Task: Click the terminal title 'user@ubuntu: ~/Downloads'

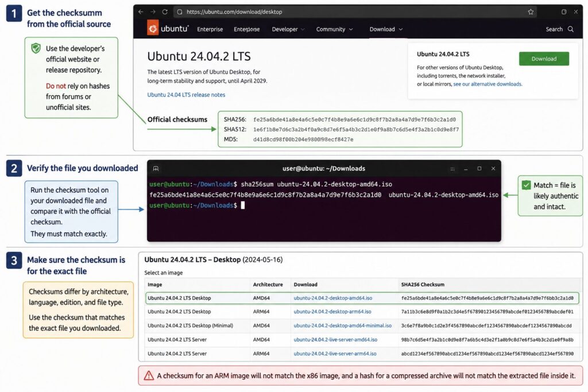Action: (x=324, y=169)
